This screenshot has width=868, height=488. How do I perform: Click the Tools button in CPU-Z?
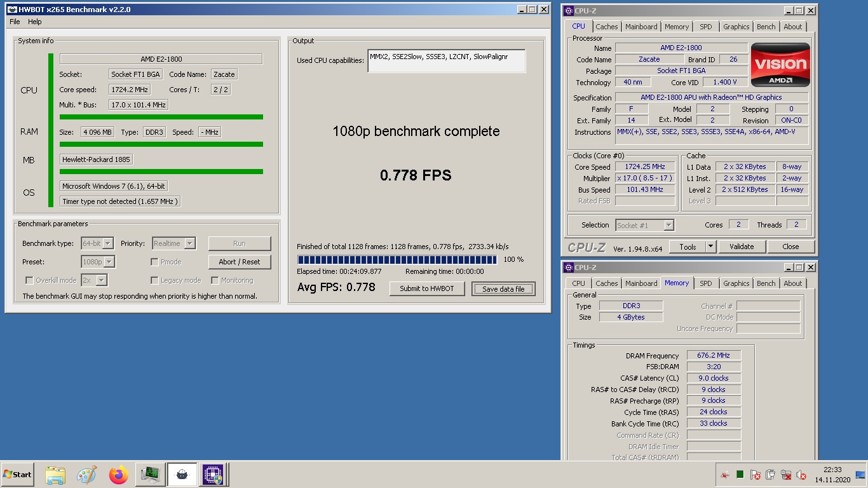click(x=688, y=247)
